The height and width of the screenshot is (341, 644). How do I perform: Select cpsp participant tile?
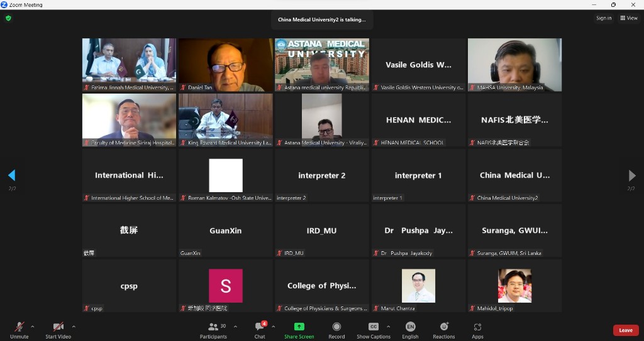click(x=129, y=286)
